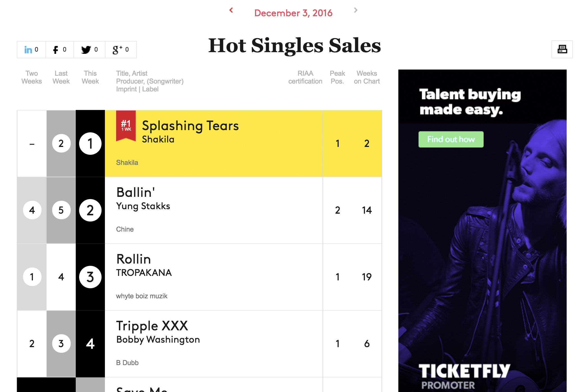Image resolution: width=579 pixels, height=392 pixels.
Task: Share chart on Google Plus
Action: (x=121, y=50)
